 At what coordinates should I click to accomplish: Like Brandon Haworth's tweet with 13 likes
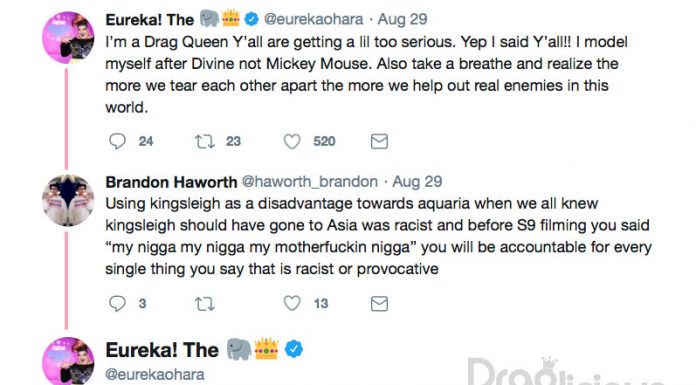(x=292, y=303)
